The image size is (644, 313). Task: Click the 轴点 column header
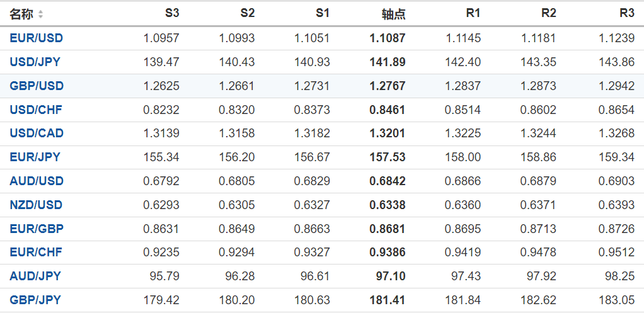click(393, 14)
